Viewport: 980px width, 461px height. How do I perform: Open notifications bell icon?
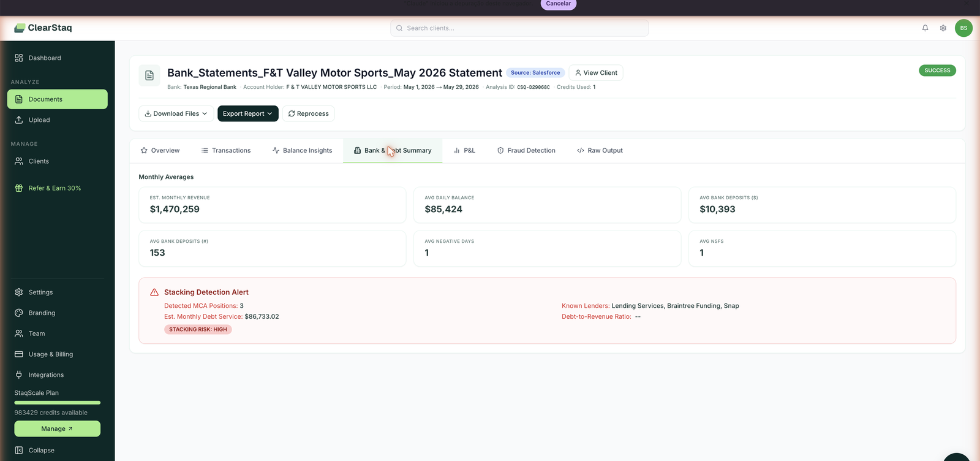click(x=925, y=28)
